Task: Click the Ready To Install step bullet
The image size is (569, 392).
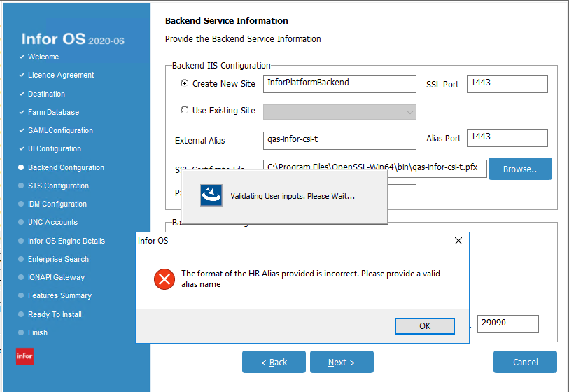Action: pyautogui.click(x=21, y=314)
